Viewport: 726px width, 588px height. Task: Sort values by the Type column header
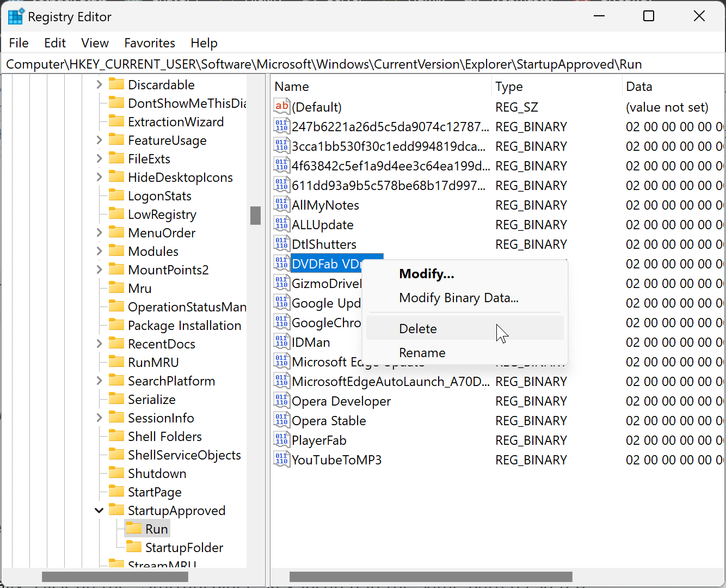557,87
